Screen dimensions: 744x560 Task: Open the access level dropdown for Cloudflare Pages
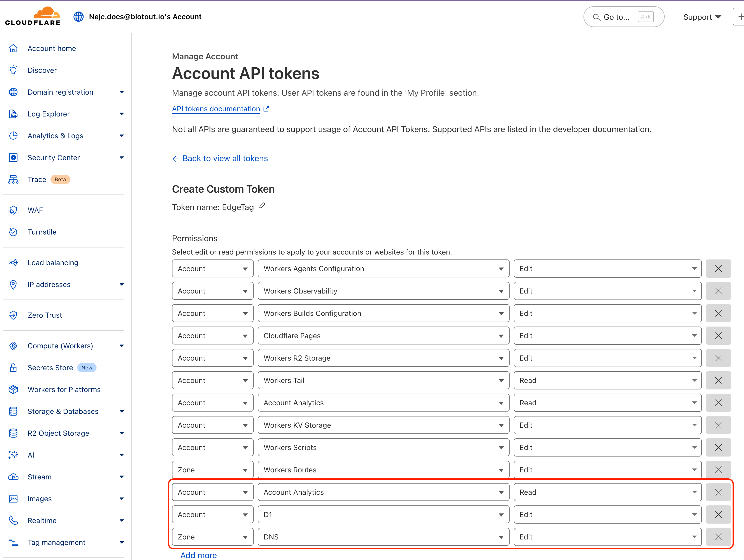[607, 335]
